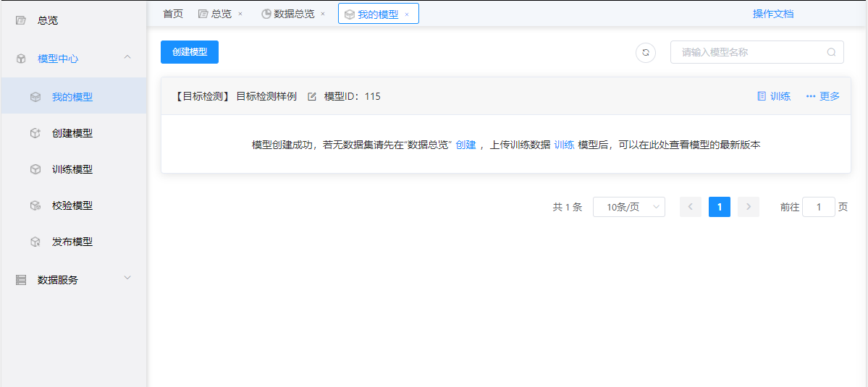Viewport: 868px width, 387px height.
Task: Close the 总览 tab
Action: [x=240, y=14]
